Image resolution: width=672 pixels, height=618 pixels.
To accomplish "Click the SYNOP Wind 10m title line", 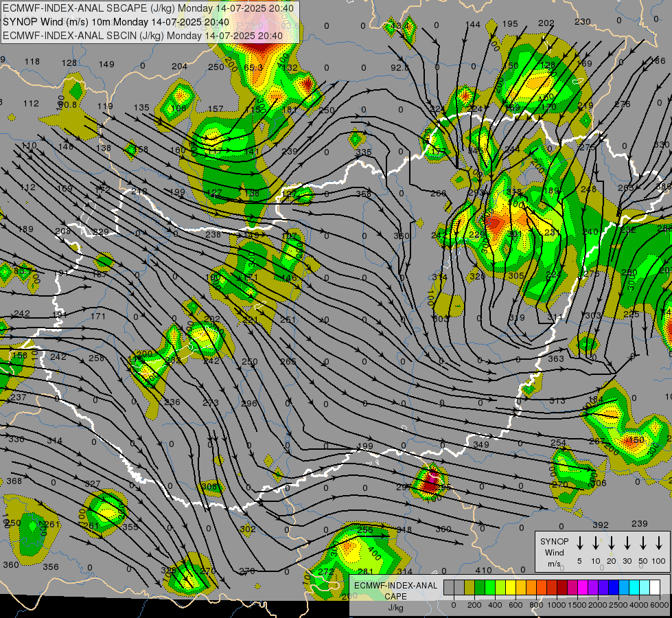I will pyautogui.click(x=116, y=22).
